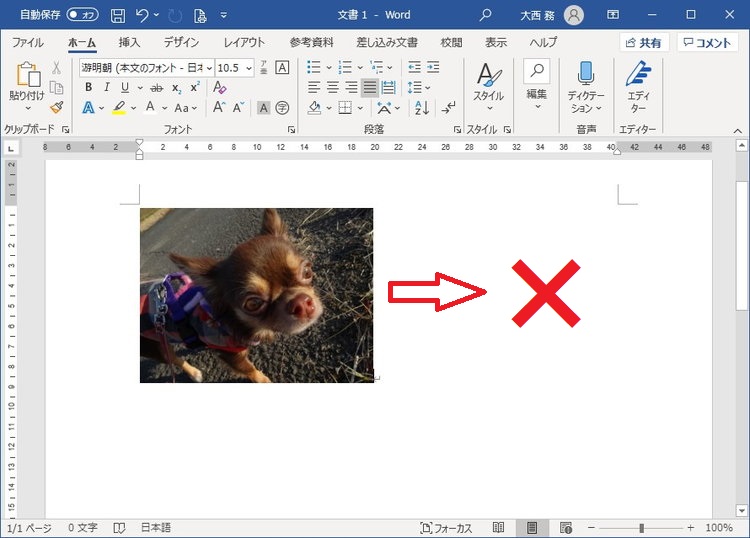Click the 共有 (Share) button
The height and width of the screenshot is (538, 750).
click(643, 42)
